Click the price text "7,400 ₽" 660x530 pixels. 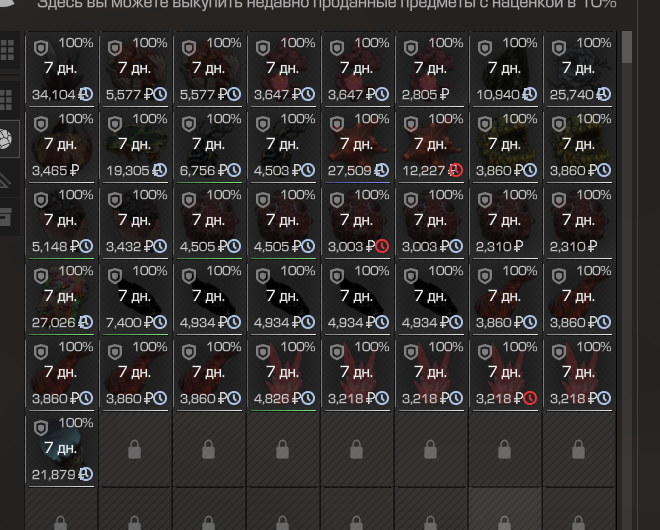[x=130, y=322]
